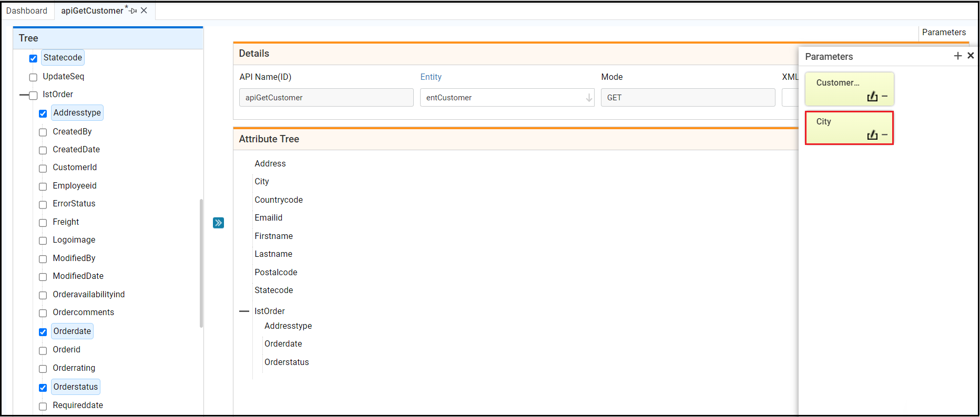Select the Orderrating checkbox
The height and width of the screenshot is (417, 980).
[x=43, y=369]
